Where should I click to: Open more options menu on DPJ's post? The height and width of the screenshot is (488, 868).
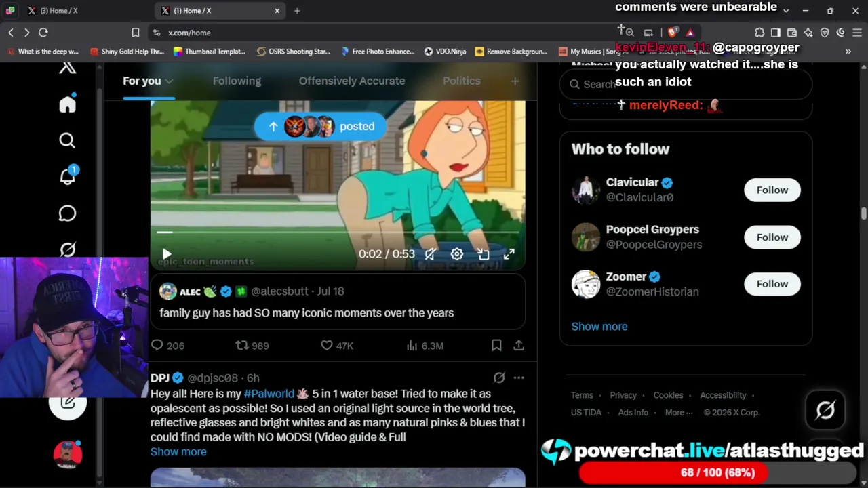[x=519, y=378]
